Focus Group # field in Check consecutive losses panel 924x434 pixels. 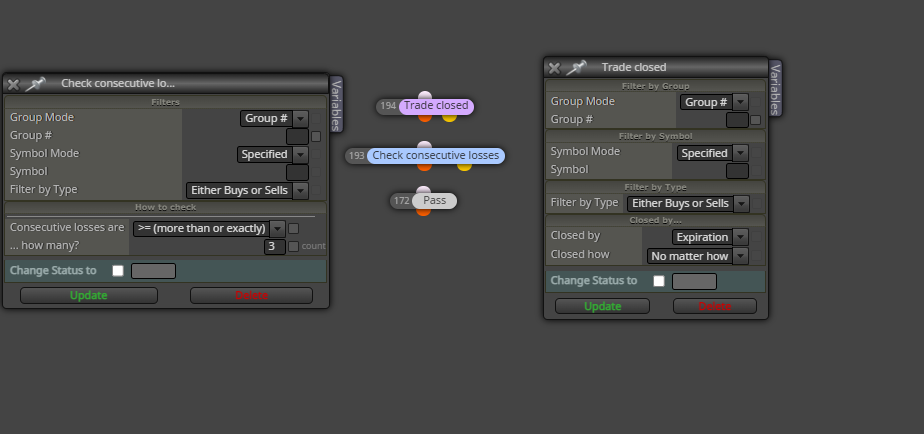(297, 137)
